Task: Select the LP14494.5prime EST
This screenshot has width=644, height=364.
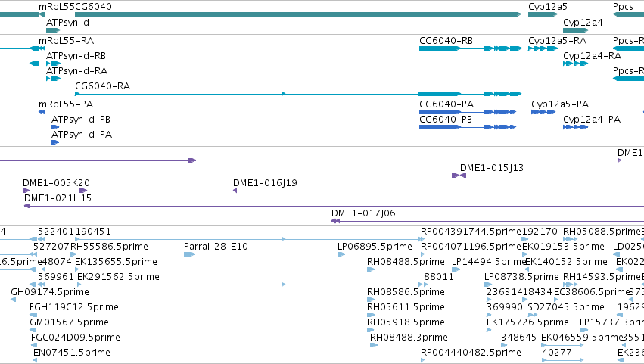Action: pyautogui.click(x=455, y=269)
